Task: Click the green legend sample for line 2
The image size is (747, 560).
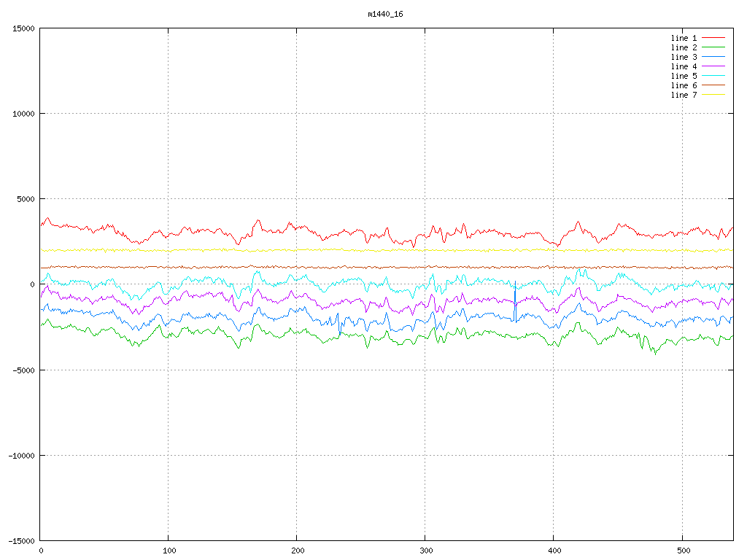Action: coord(713,47)
